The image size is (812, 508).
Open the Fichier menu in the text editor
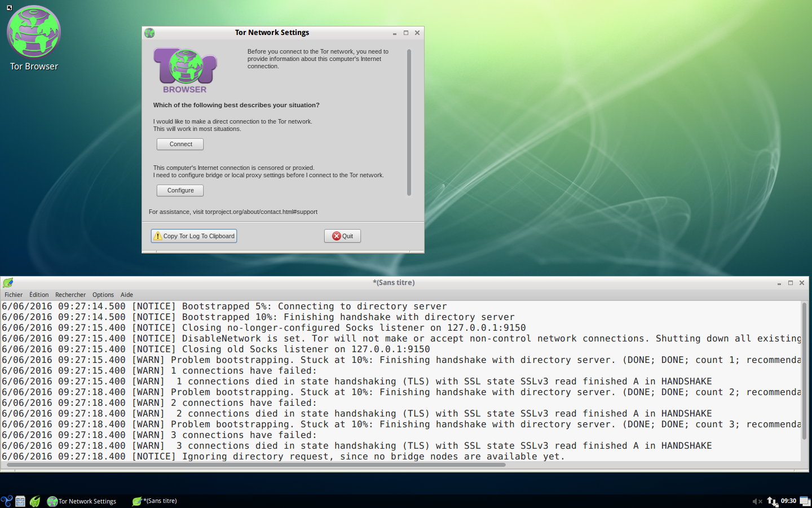[x=14, y=295]
